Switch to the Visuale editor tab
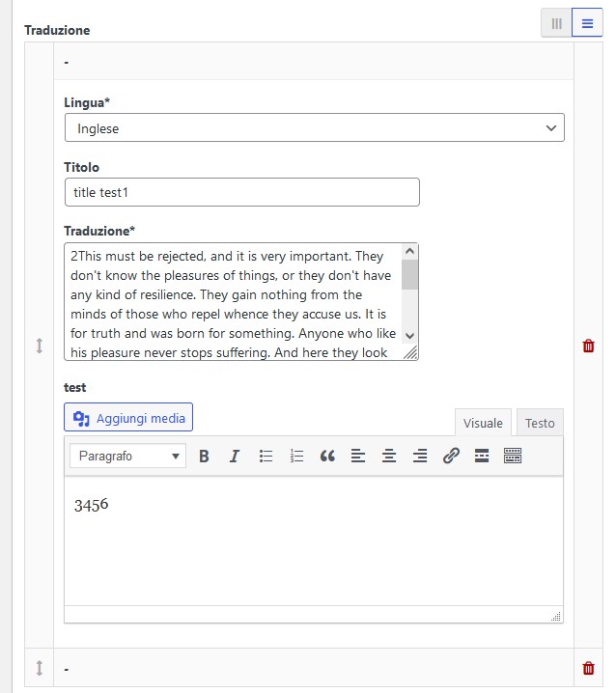616x693 pixels. [x=483, y=423]
